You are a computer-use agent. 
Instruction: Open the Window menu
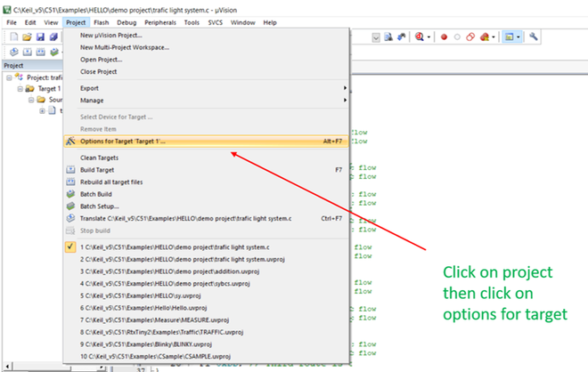tap(242, 22)
